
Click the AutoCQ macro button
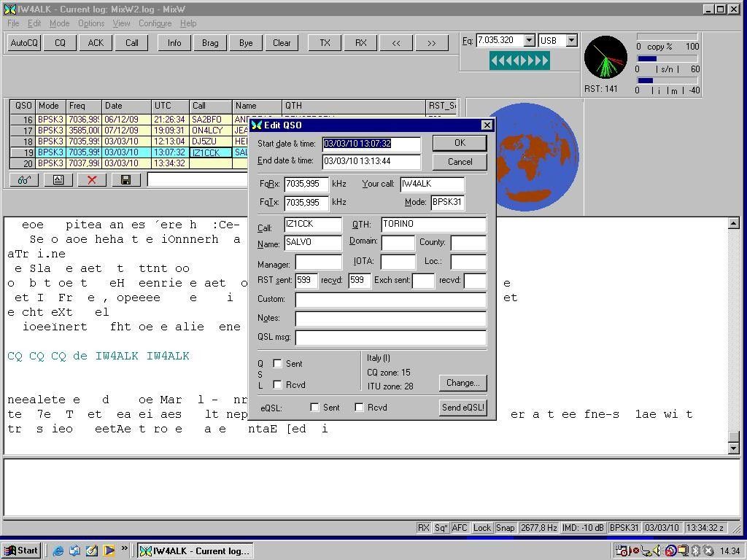(x=24, y=43)
